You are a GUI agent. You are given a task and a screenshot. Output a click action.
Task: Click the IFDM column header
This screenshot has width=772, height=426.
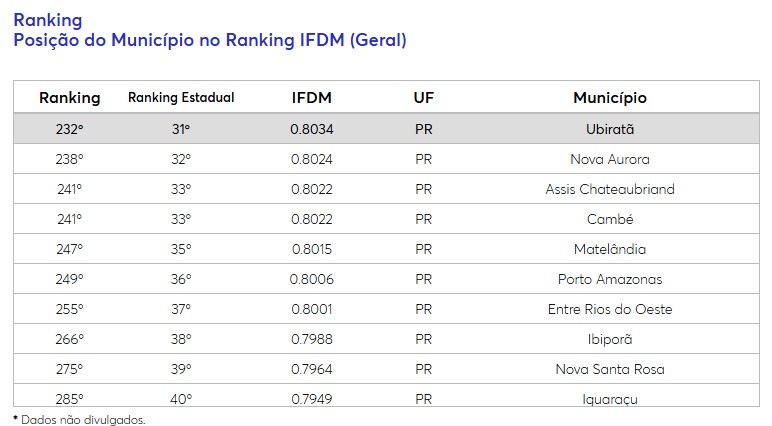[x=311, y=98]
